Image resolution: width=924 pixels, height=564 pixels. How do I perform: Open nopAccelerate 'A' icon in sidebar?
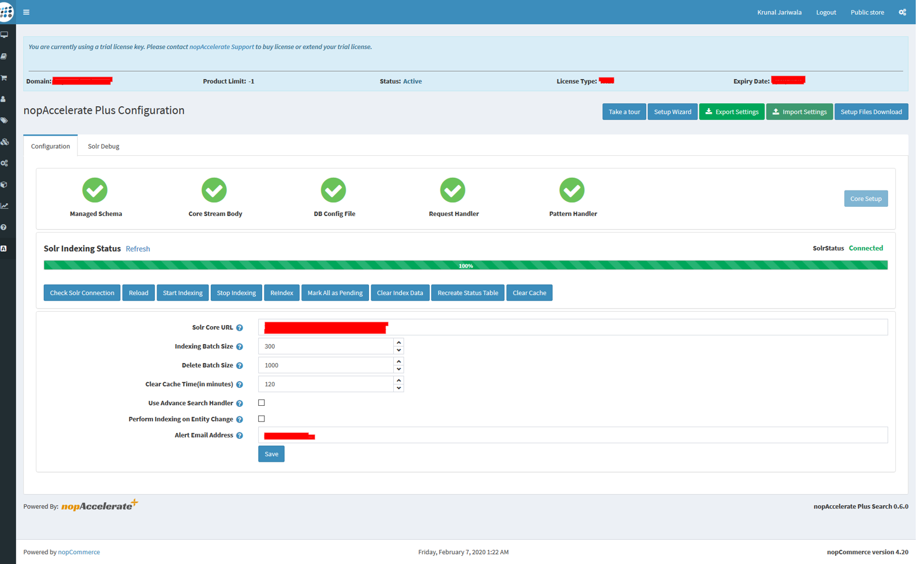tap(3, 249)
